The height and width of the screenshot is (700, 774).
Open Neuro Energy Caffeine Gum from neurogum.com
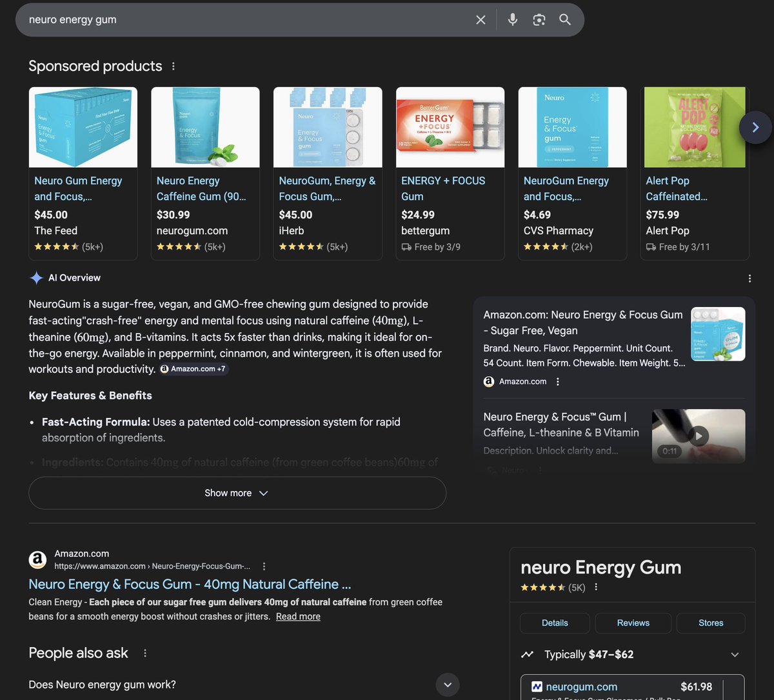click(201, 188)
